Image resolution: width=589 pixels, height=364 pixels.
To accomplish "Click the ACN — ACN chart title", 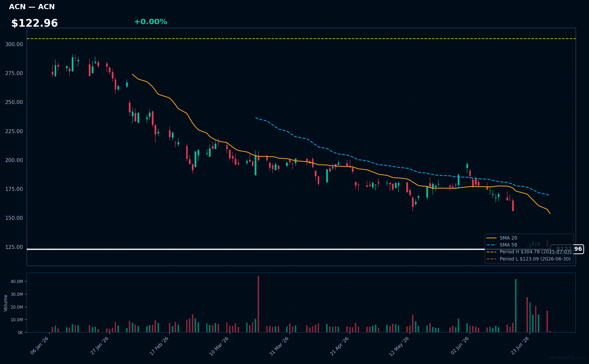I will click(x=32, y=7).
